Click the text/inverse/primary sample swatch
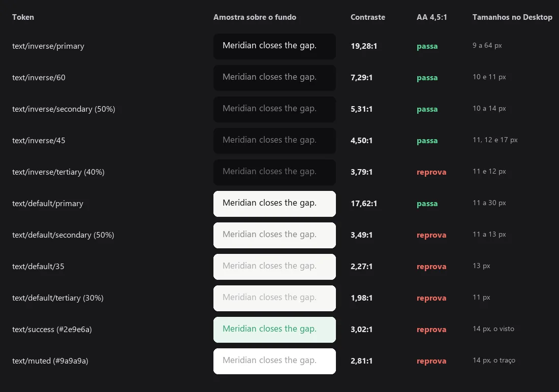 pyautogui.click(x=274, y=46)
